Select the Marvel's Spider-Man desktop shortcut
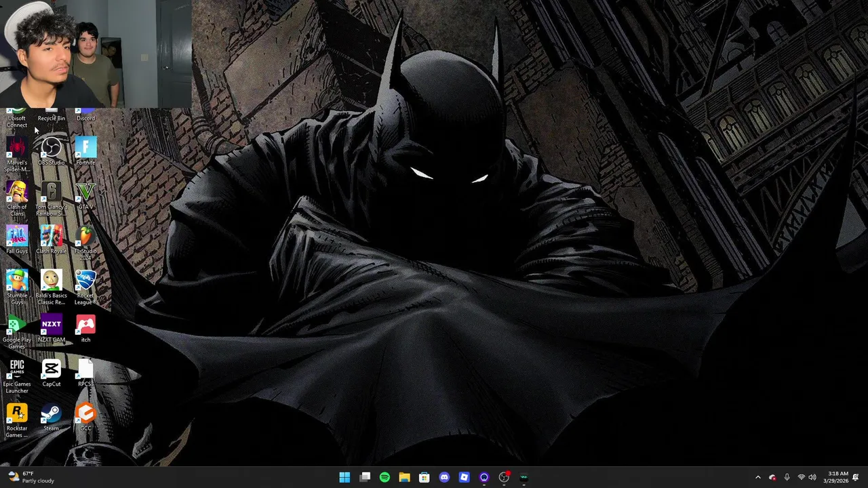The image size is (868, 488). [17, 155]
